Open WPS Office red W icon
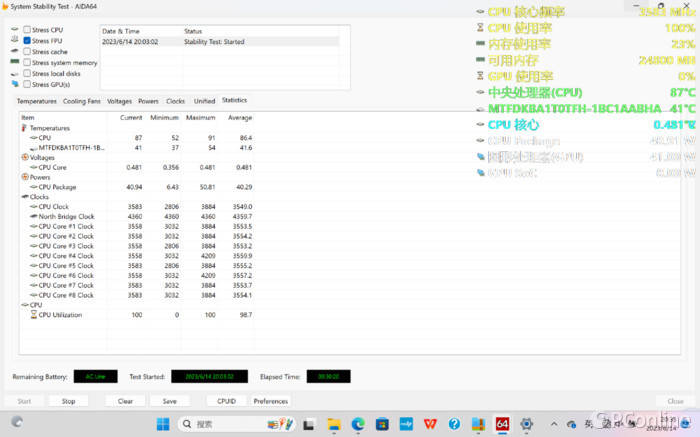700x437 pixels. pyautogui.click(x=430, y=424)
